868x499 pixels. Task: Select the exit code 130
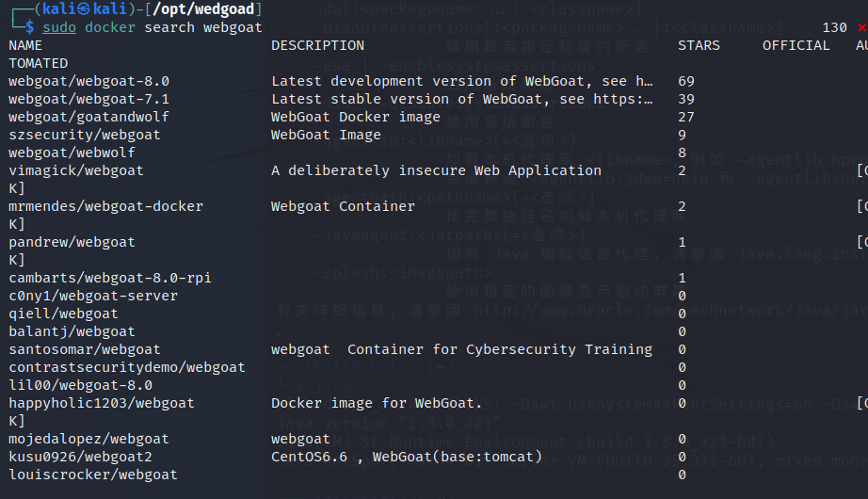point(835,27)
